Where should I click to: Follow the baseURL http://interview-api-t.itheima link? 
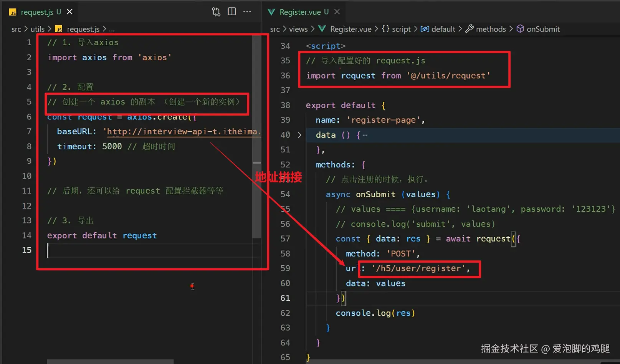(184, 132)
